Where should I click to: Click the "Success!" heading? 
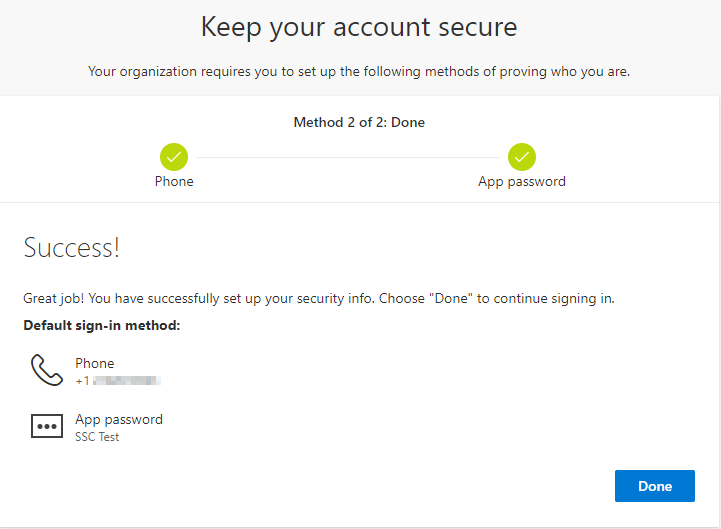71,248
